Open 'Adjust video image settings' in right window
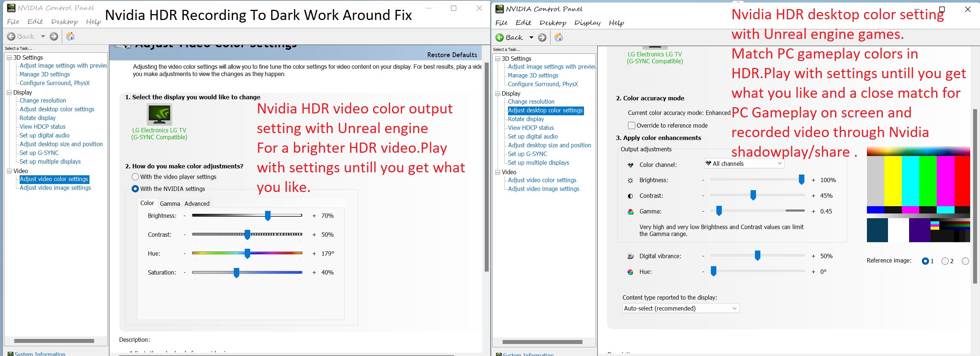 [543, 189]
